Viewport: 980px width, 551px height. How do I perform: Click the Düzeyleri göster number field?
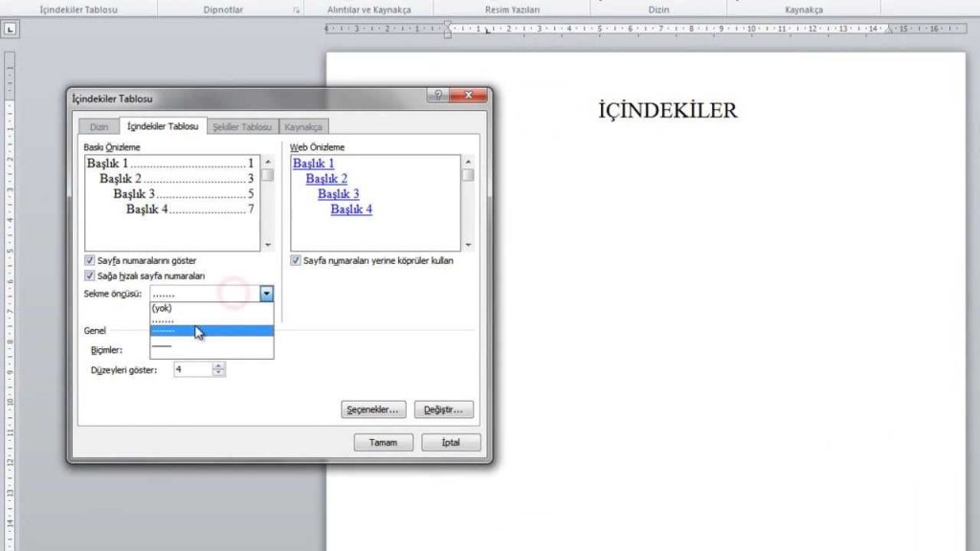tap(192, 369)
